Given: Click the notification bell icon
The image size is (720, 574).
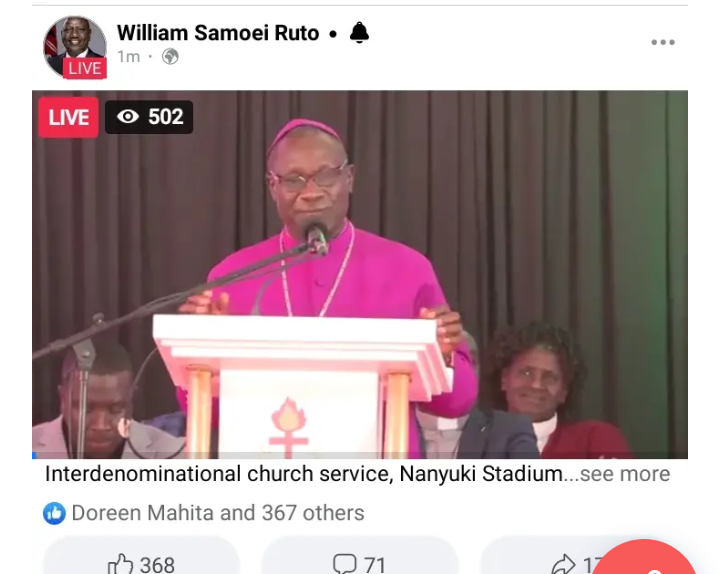Looking at the screenshot, I should [x=359, y=33].
